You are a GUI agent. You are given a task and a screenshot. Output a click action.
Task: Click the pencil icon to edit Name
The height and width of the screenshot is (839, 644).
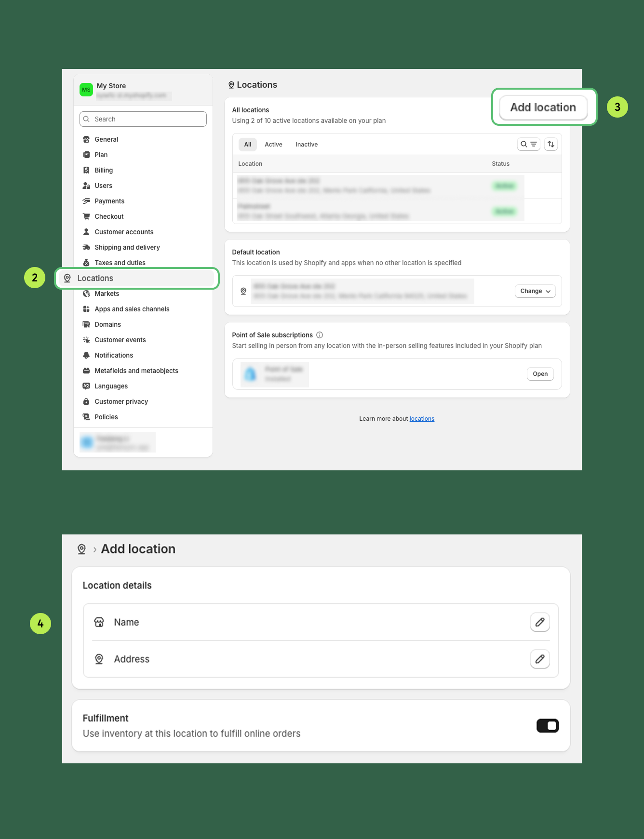point(540,622)
